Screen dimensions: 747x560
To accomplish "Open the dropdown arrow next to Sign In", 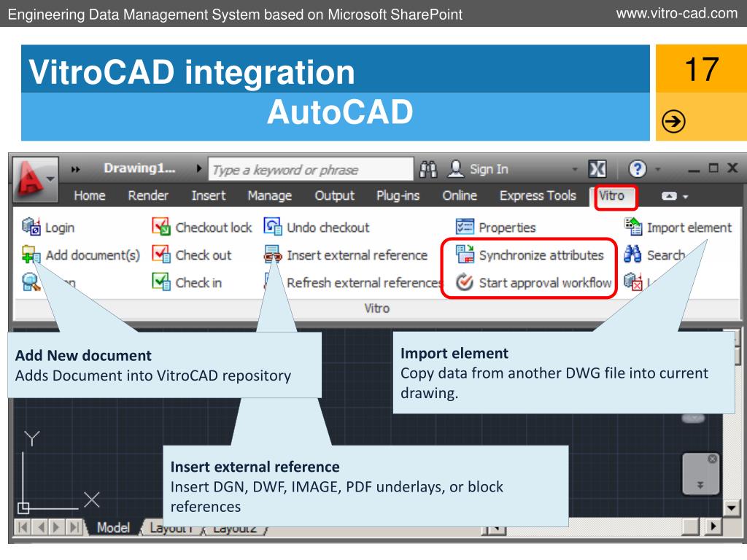I will (575, 169).
